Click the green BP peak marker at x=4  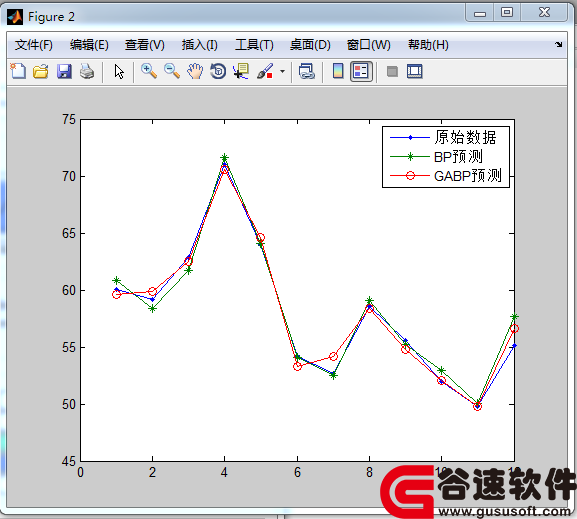[224, 158]
